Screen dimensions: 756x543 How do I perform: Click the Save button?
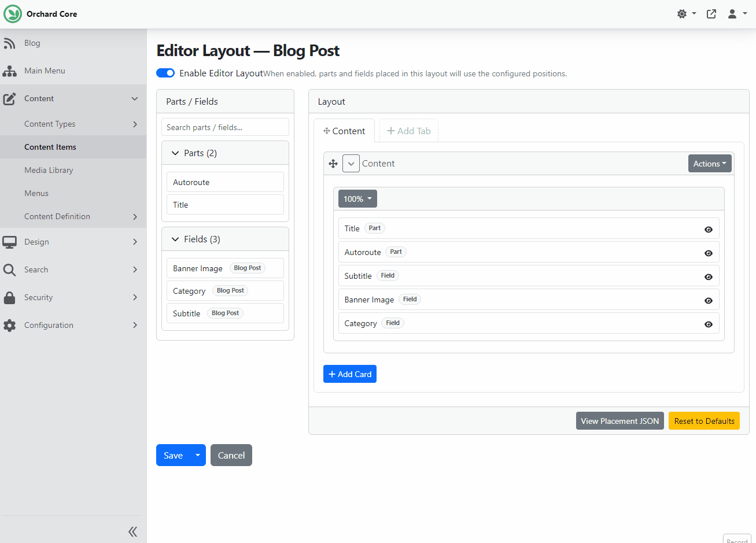click(173, 455)
